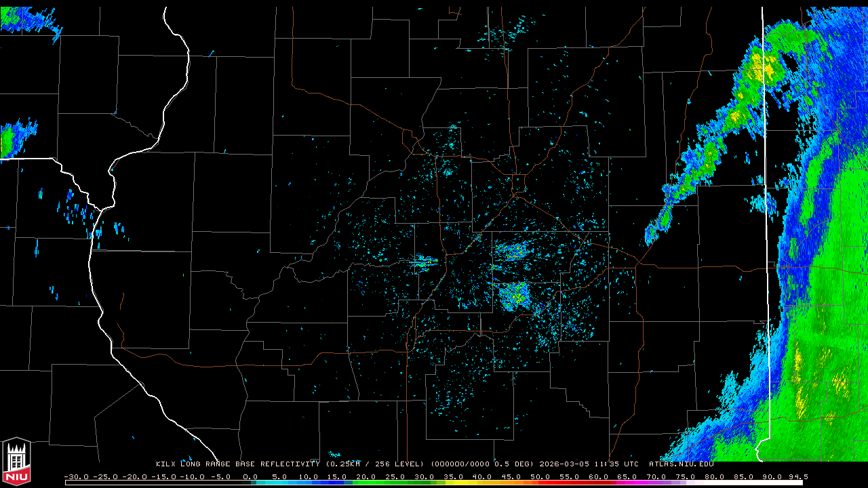Click the small cyan echo cluster left of center
Viewport: 868px width, 488px height.
425,261
